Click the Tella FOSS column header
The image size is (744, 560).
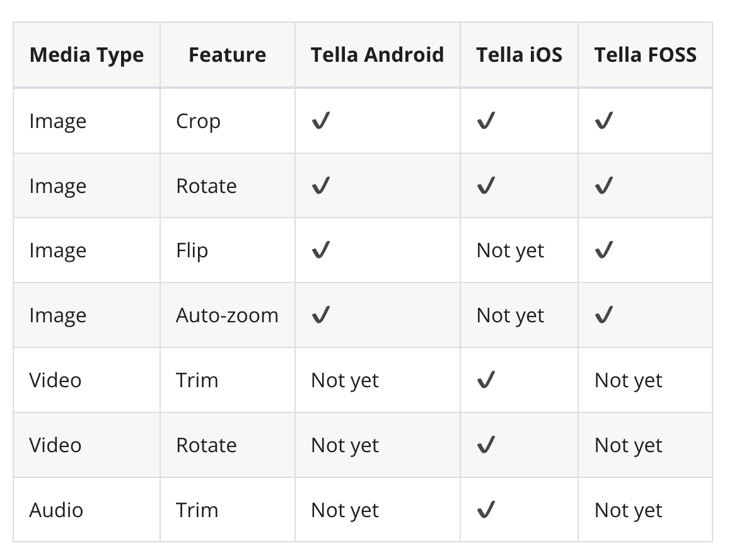[x=645, y=55]
